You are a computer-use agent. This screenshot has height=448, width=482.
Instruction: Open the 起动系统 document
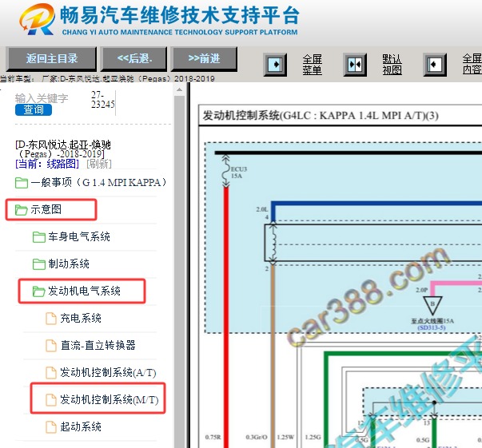click(81, 426)
